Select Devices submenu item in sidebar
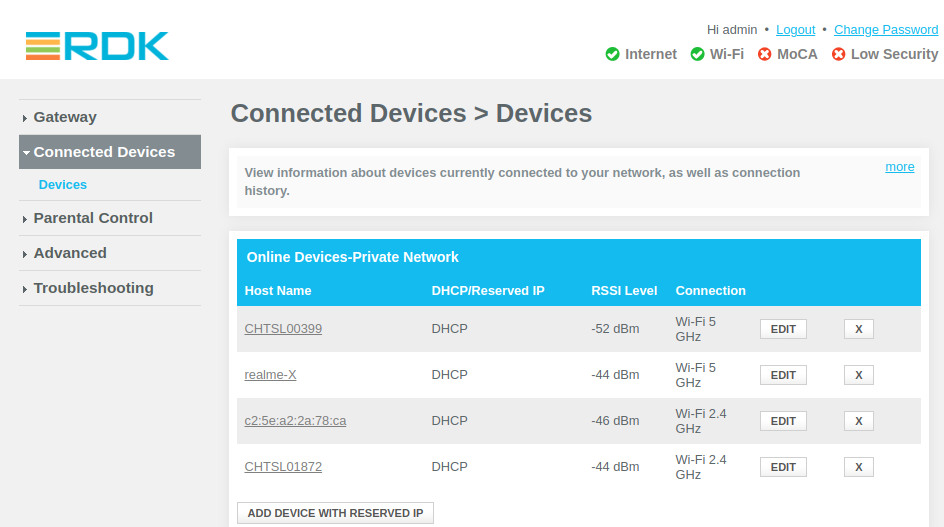 (x=63, y=184)
